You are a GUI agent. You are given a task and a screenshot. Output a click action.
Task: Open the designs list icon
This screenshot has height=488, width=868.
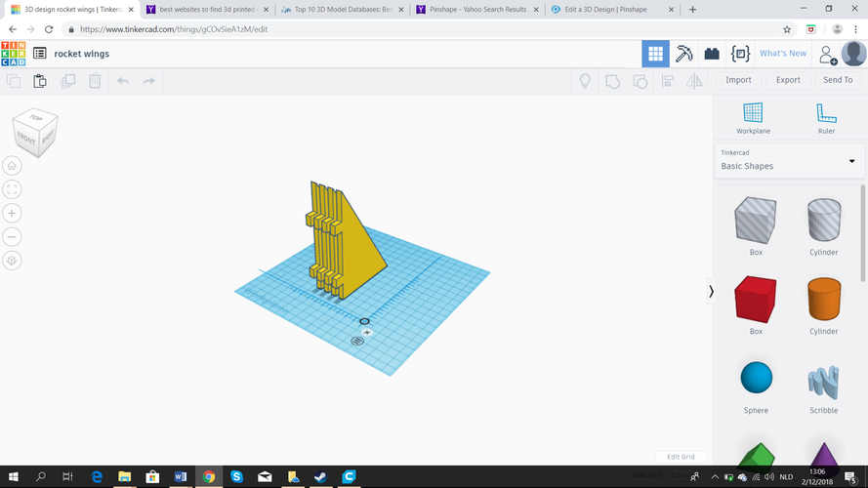point(39,53)
